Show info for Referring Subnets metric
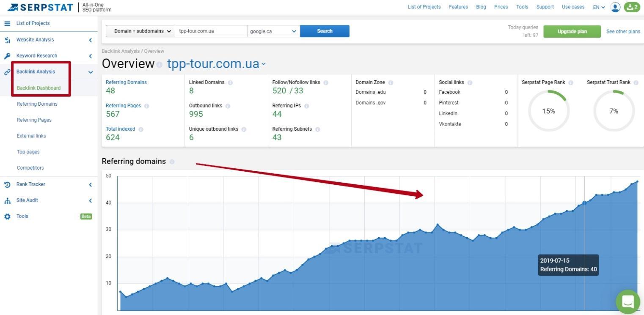This screenshot has width=644, height=315. coord(317,129)
